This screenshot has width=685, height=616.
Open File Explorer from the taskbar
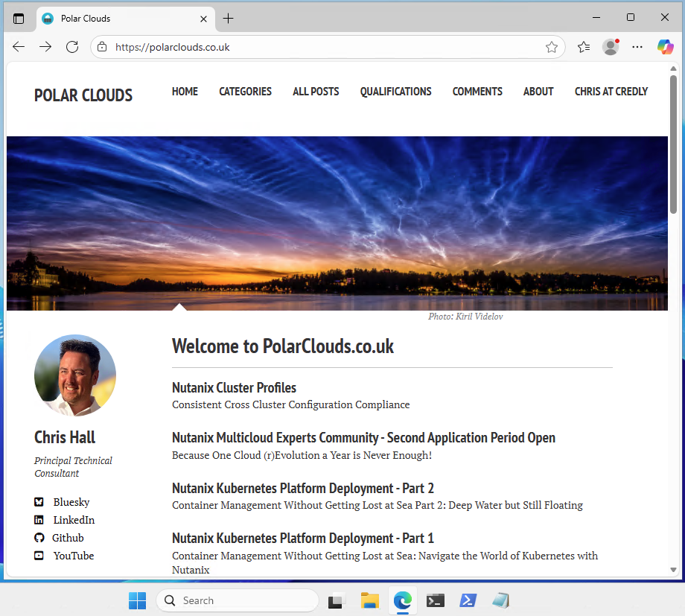coord(370,600)
